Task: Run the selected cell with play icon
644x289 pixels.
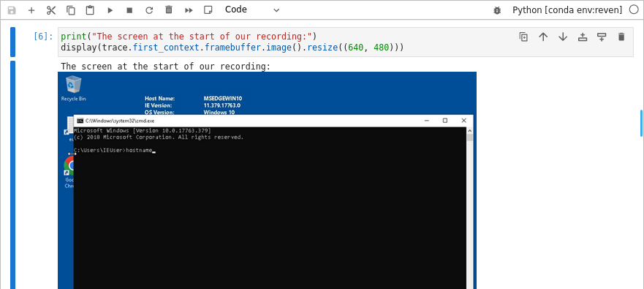Action: click(110, 10)
